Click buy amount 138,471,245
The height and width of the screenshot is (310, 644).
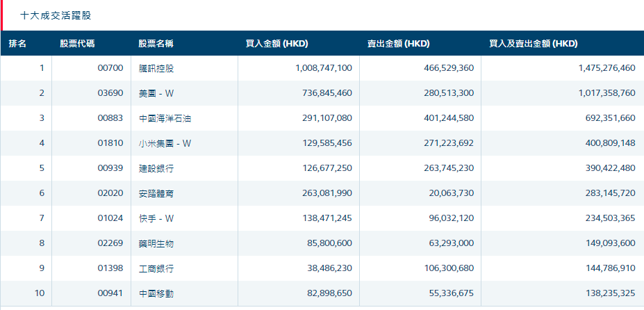tap(327, 218)
